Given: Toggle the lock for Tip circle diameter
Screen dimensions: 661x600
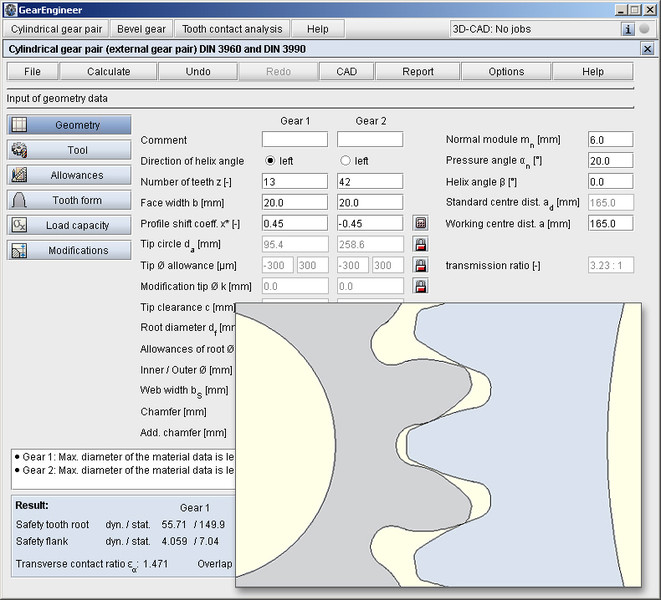Looking at the screenshot, I should click(421, 244).
